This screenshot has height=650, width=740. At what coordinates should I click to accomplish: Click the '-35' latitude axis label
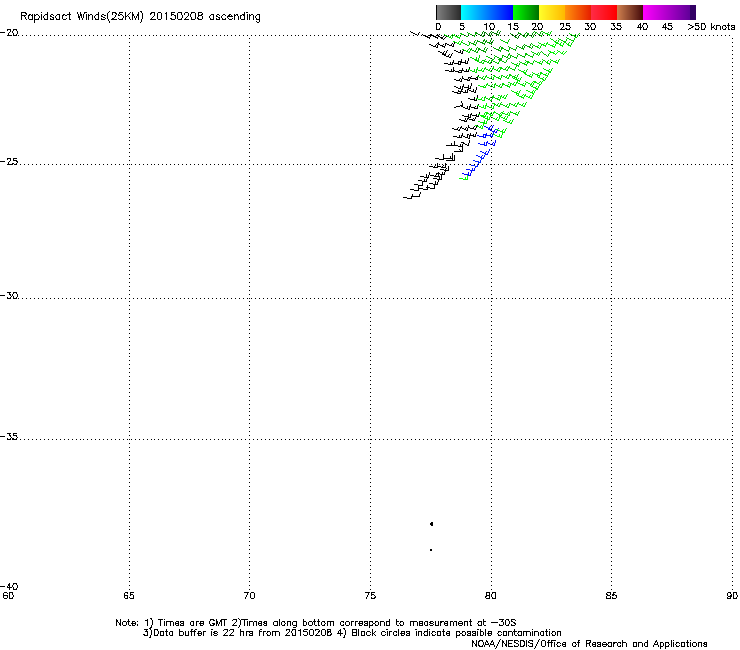pyautogui.click(x=9, y=437)
